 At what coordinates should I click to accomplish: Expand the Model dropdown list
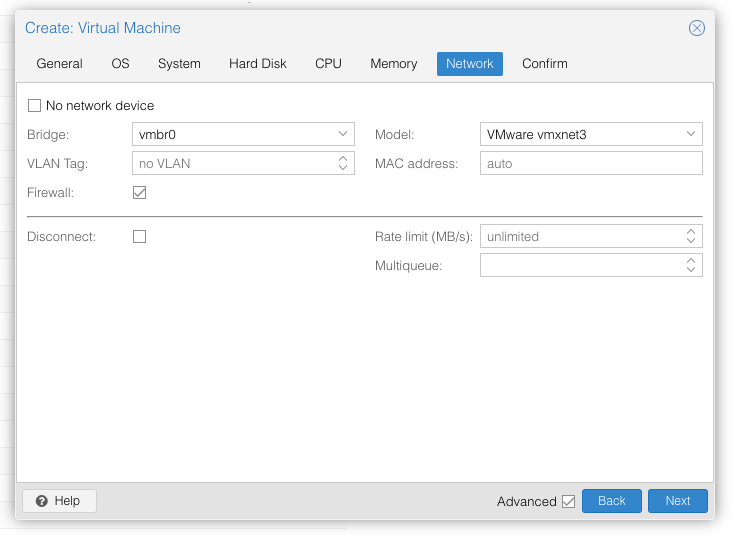690,134
